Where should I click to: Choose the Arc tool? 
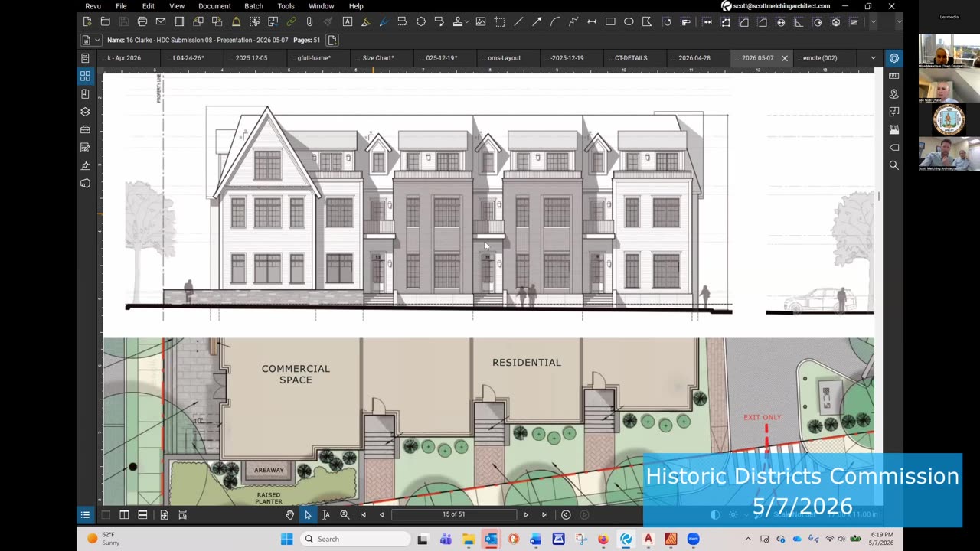(555, 21)
